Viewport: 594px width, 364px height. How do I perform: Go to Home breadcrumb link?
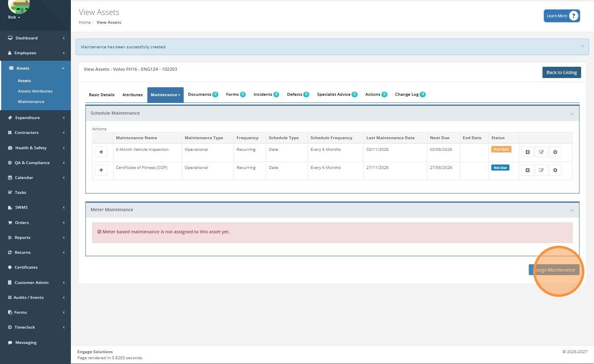pos(85,23)
